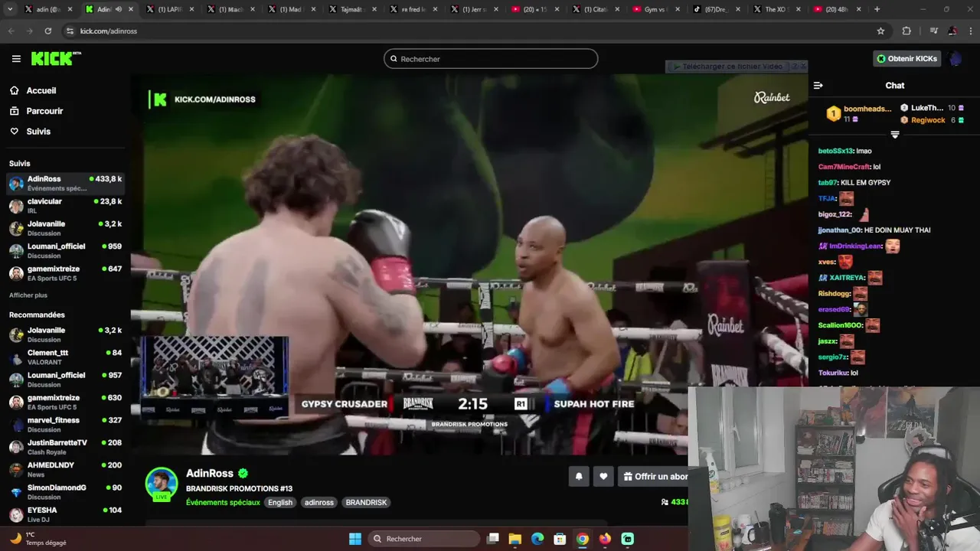Switch to the (1) Citat browser tab
The height and width of the screenshot is (551, 980).
point(595,9)
